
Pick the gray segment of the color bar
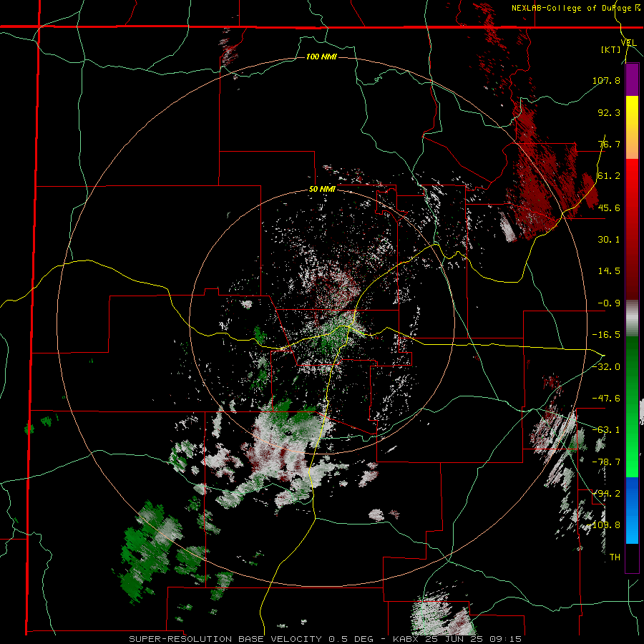pos(632,318)
